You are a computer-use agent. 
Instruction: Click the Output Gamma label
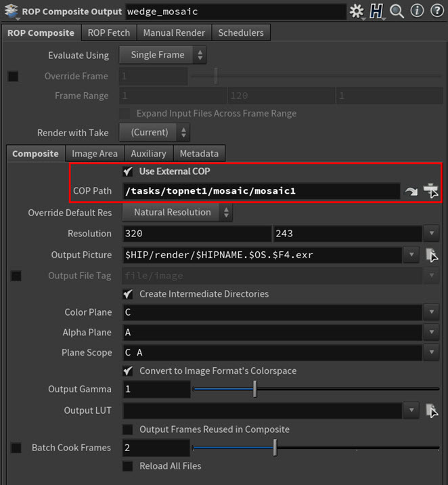pos(80,389)
